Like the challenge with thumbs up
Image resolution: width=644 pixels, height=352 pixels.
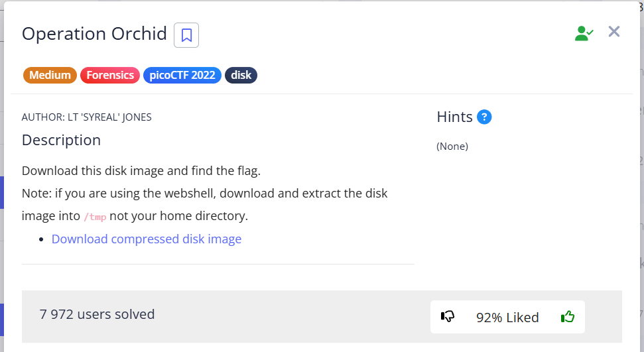click(567, 317)
